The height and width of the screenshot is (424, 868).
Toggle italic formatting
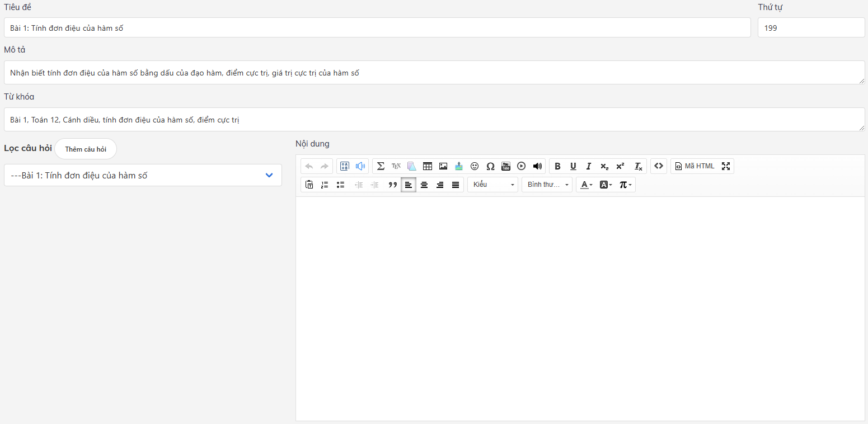click(589, 166)
